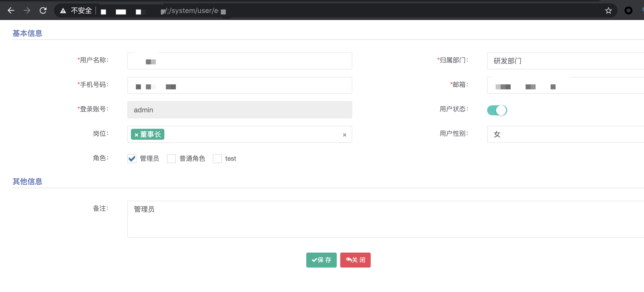Click the browser forward arrow

(x=27, y=10)
